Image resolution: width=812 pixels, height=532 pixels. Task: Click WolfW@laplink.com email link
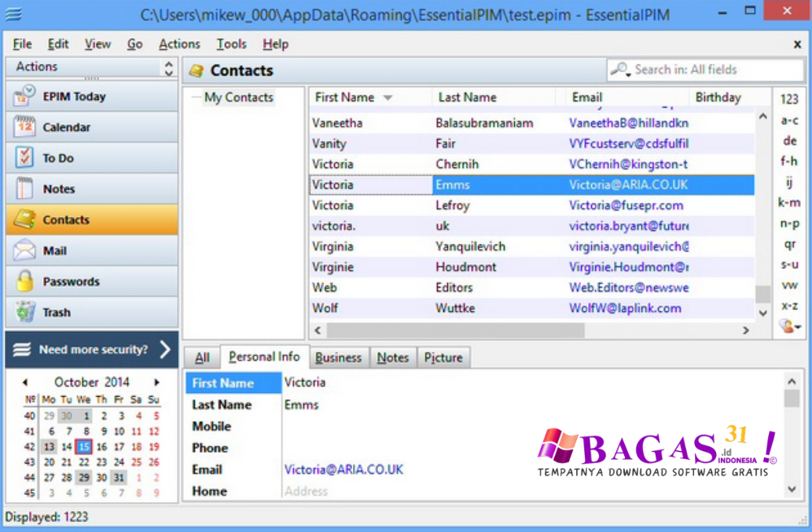pyautogui.click(x=625, y=309)
